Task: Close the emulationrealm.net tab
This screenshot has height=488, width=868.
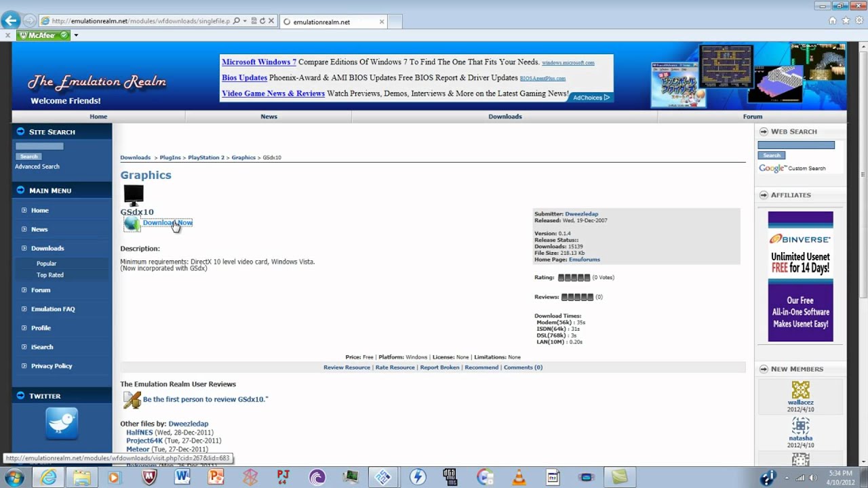Action: click(x=382, y=22)
